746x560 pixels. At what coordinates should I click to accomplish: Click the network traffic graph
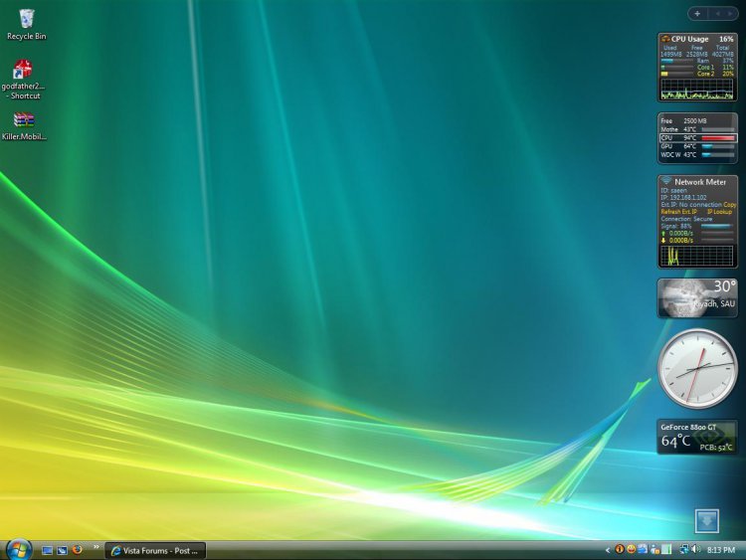click(x=697, y=256)
